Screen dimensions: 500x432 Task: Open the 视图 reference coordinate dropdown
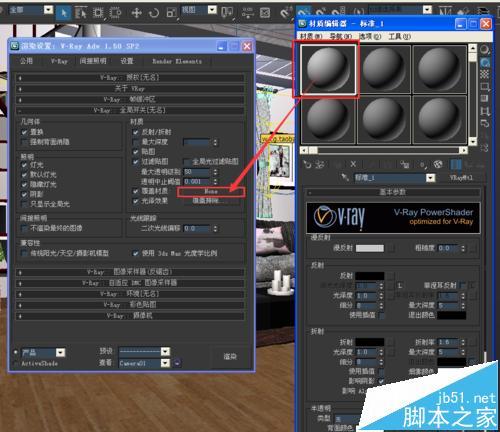pos(212,10)
